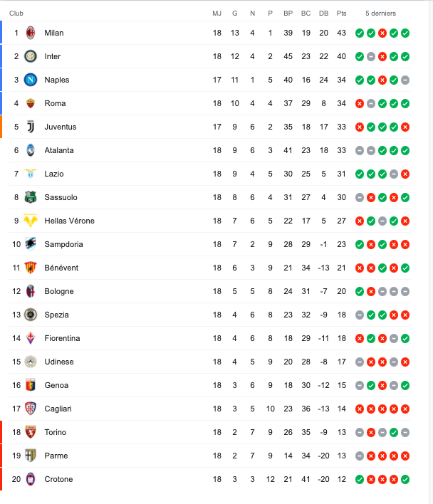The height and width of the screenshot is (504, 433).
Task: Select the Hellas Vérone yellow crest
Action: pyautogui.click(x=31, y=221)
